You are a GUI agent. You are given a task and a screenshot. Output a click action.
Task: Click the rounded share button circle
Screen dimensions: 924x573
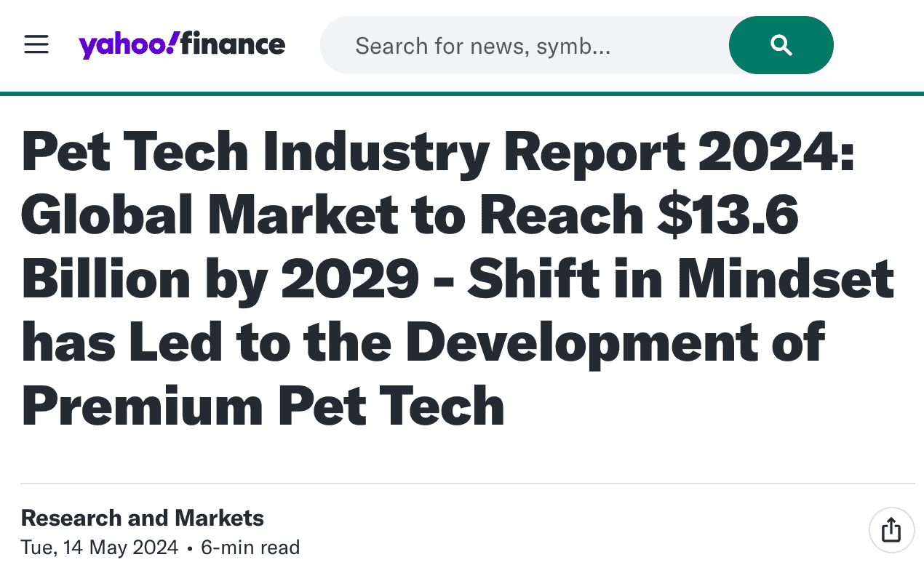click(x=891, y=530)
